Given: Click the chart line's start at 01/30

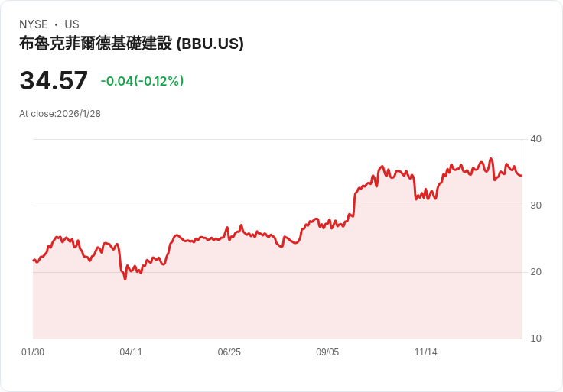Looking at the screenshot, I should coord(34,261).
